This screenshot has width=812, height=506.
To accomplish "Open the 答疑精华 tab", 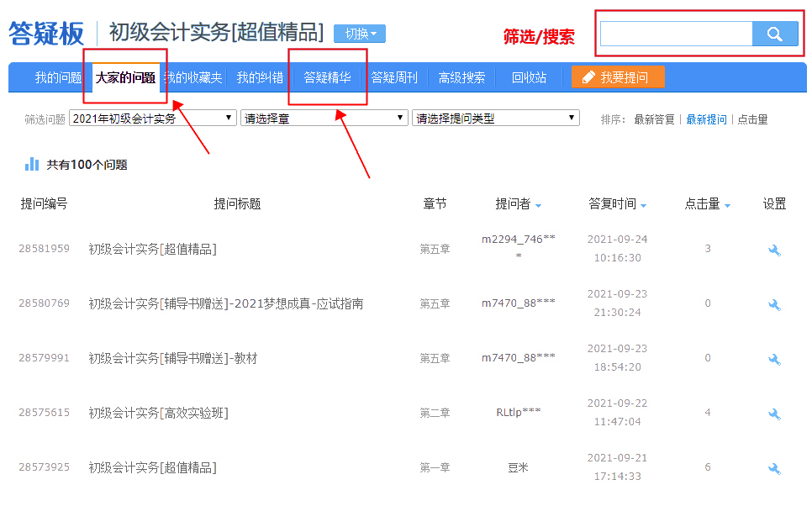I will 327,78.
